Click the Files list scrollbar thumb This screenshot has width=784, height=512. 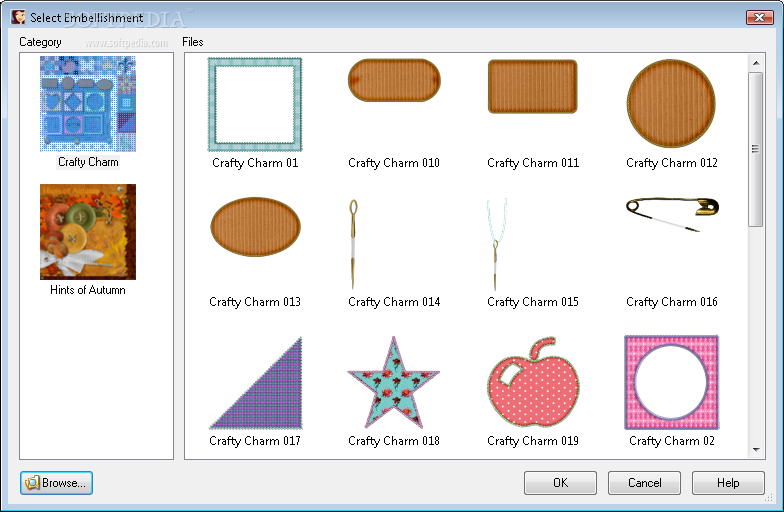tap(756, 149)
